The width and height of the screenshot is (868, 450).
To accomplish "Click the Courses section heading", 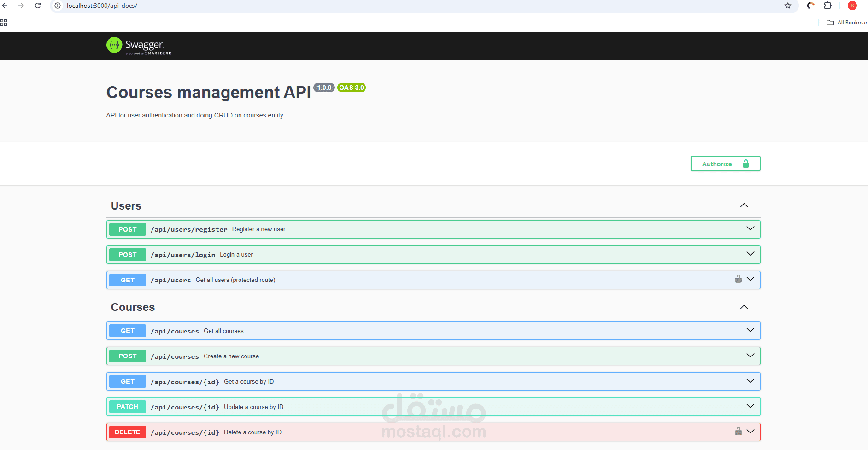I will [133, 307].
